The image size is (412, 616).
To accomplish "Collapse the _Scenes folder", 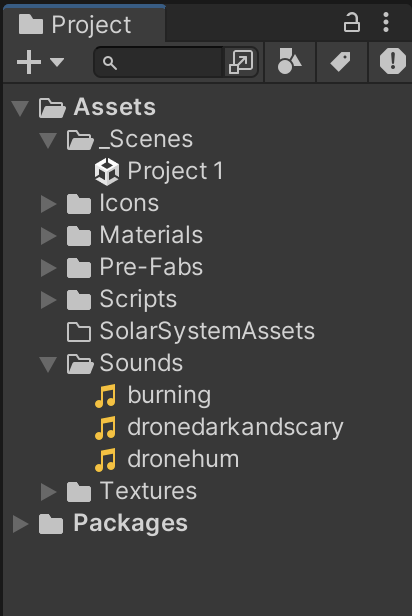I will (x=48, y=140).
